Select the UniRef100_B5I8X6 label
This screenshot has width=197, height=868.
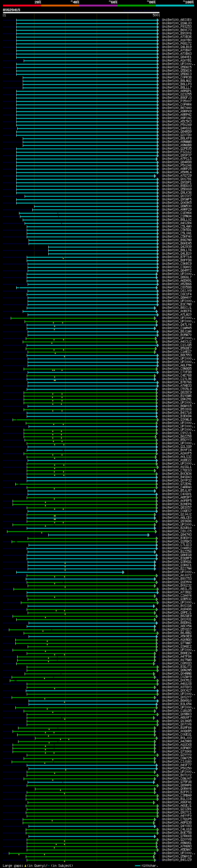177,410
